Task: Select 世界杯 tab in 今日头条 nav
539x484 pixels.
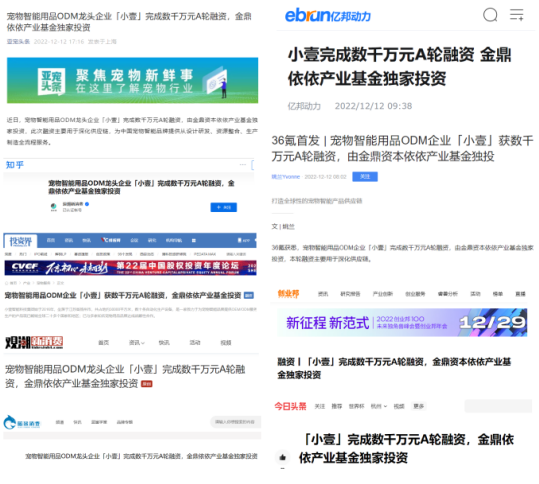Action: coord(356,406)
